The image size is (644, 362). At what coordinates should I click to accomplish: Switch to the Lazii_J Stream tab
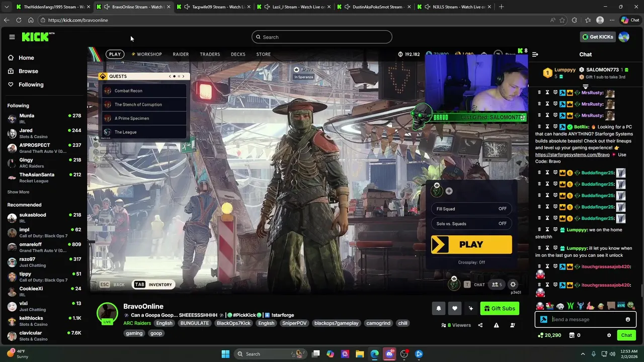[x=294, y=7]
